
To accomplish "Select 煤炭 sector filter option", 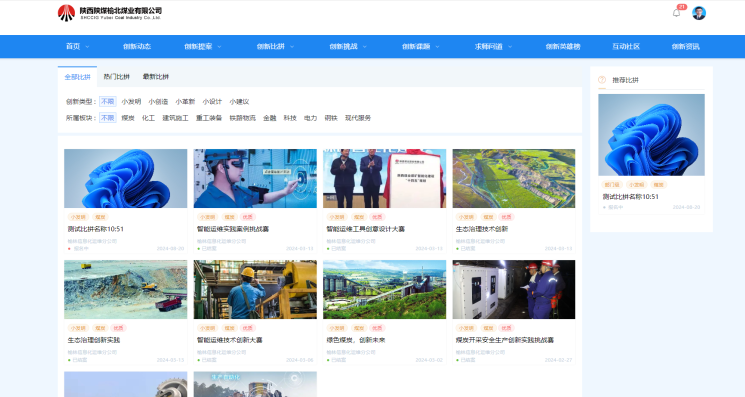I will [128, 118].
